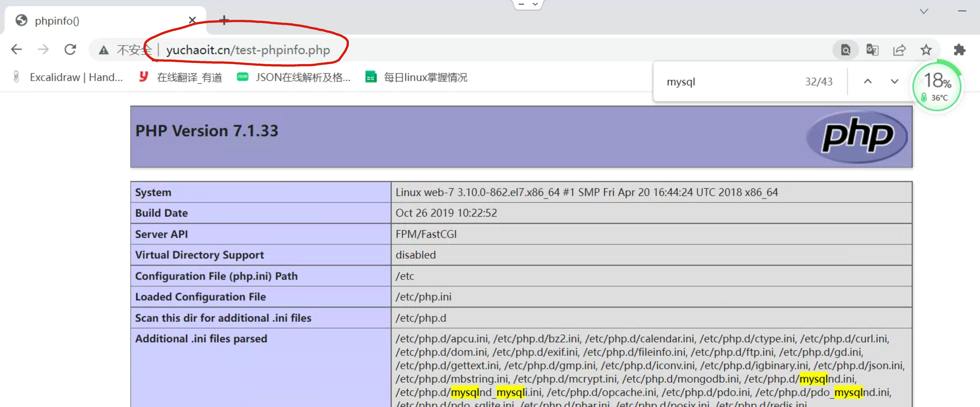Expand the tab search chevron

[x=924, y=11]
